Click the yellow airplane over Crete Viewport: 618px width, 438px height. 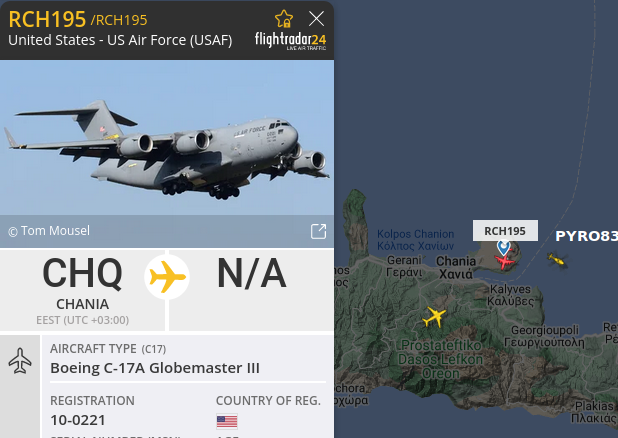click(434, 317)
